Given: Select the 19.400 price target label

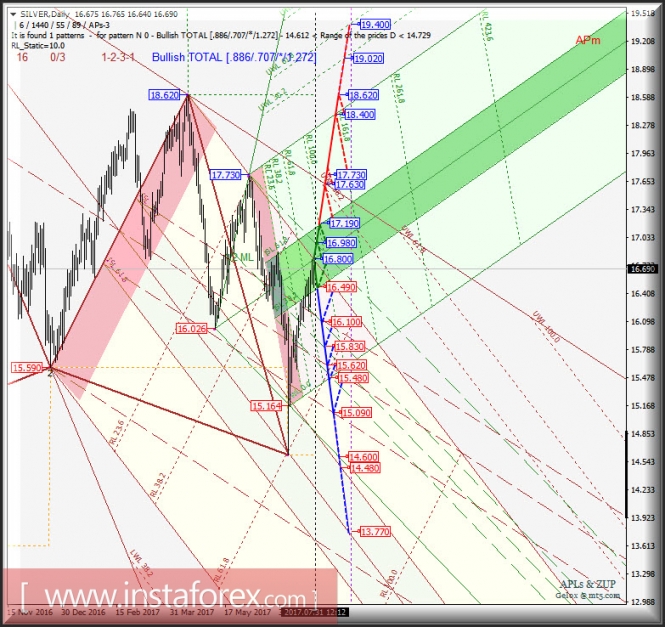Looking at the screenshot, I should click(375, 24).
